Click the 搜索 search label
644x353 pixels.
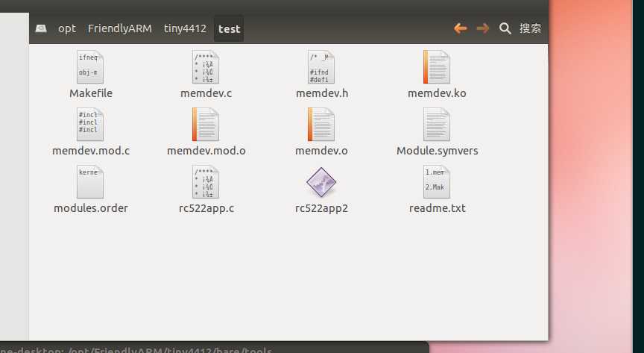[530, 28]
